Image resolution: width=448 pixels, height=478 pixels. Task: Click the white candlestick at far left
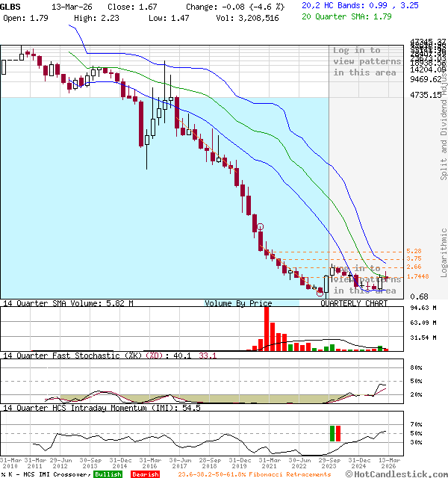tap(4, 67)
